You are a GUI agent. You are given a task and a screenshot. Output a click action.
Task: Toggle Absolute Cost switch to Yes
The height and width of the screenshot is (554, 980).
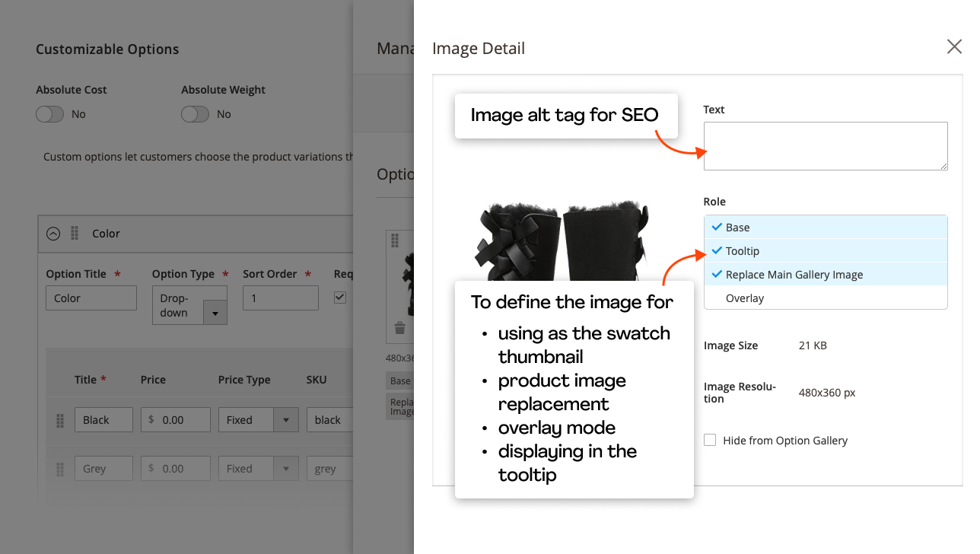(49, 114)
